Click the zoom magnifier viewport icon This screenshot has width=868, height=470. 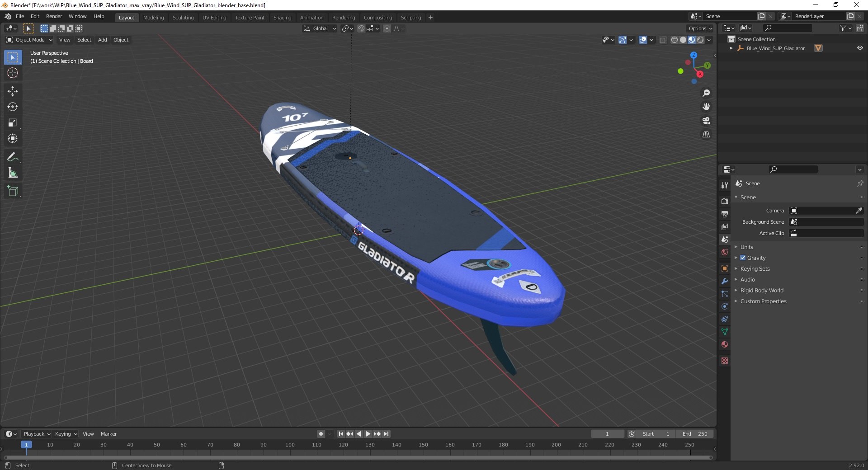coord(706,93)
